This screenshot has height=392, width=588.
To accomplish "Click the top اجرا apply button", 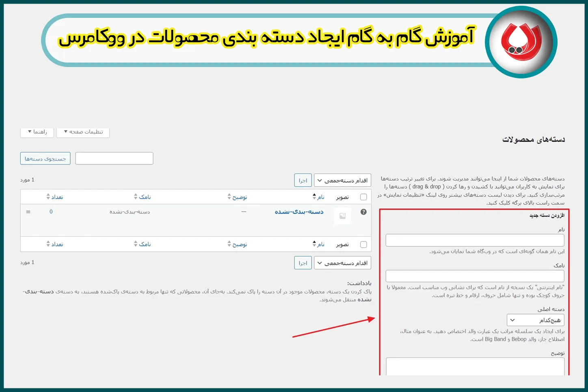I will pos(303,180).
